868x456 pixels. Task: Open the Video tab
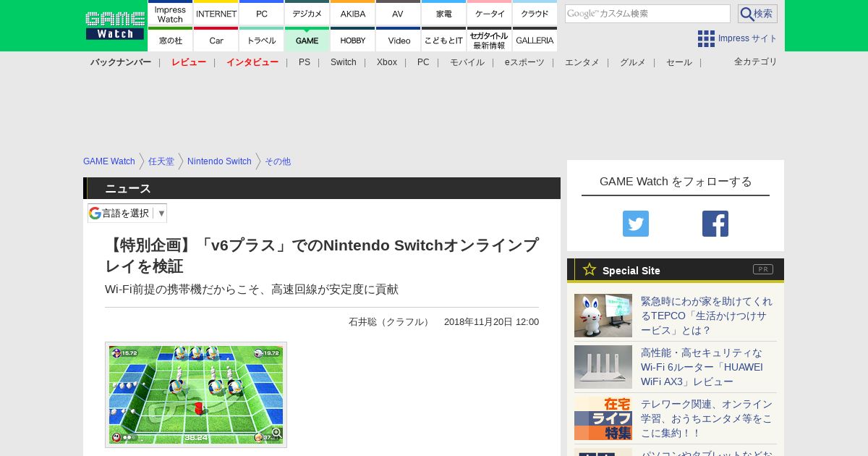click(398, 39)
